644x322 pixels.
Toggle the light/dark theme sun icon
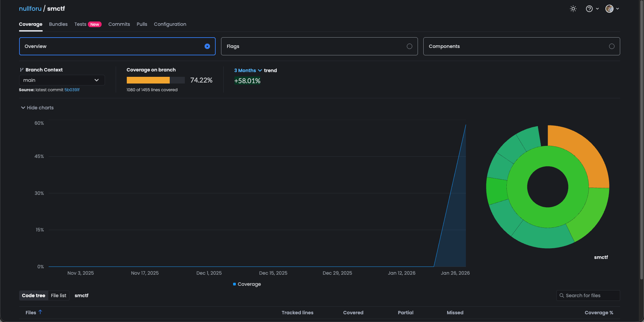573,9
